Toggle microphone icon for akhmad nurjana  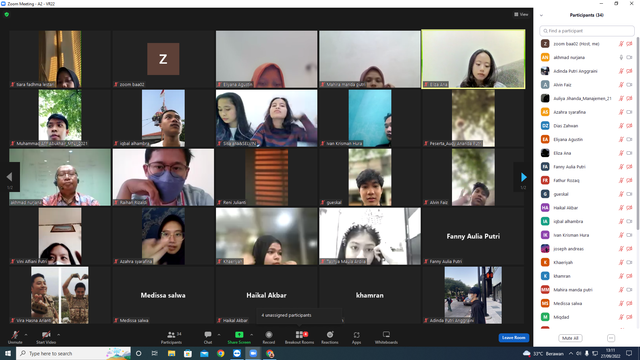click(x=621, y=58)
